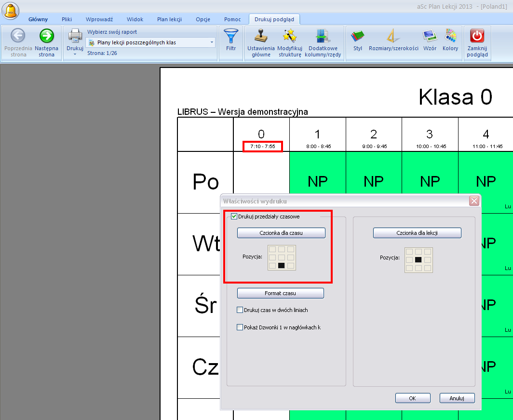Click the Rozmiary/szerokości ruler icon
This screenshot has height=420, width=513.
393,36
